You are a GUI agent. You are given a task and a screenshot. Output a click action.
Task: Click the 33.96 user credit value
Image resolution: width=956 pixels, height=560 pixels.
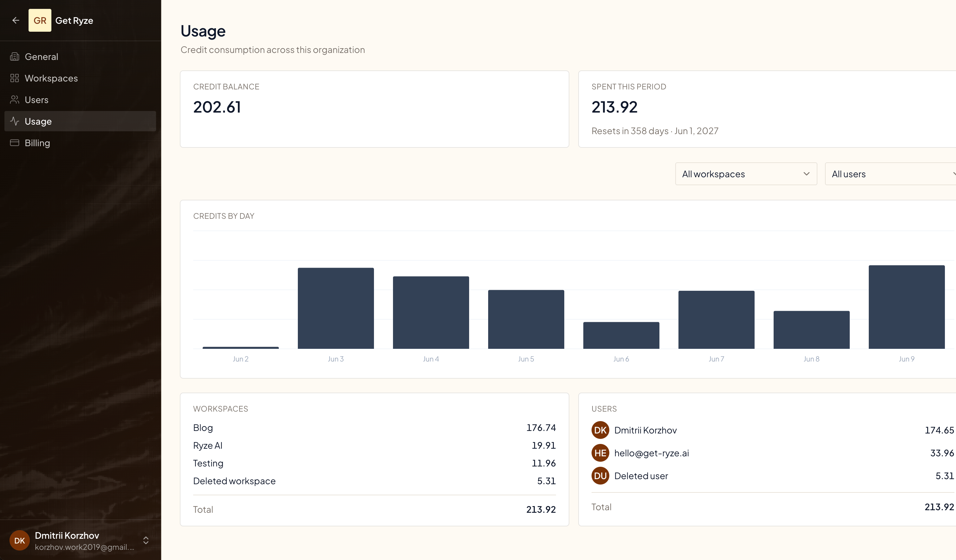coord(942,453)
